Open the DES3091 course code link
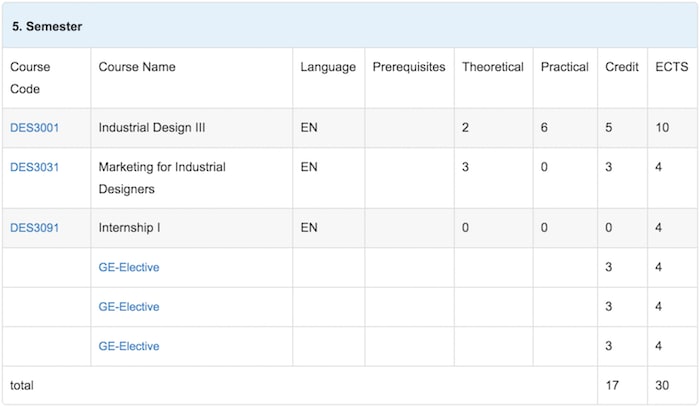700x407 pixels. pos(34,228)
